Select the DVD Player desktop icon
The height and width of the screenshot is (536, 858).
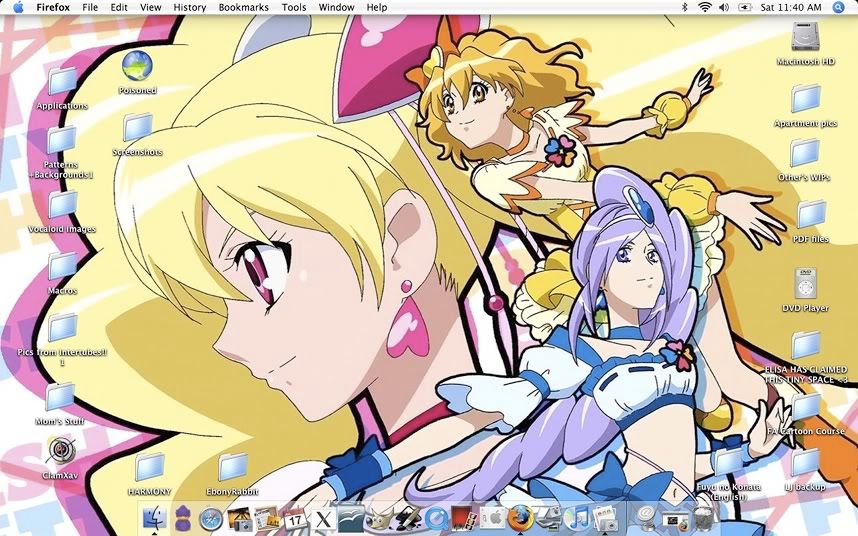click(x=805, y=290)
